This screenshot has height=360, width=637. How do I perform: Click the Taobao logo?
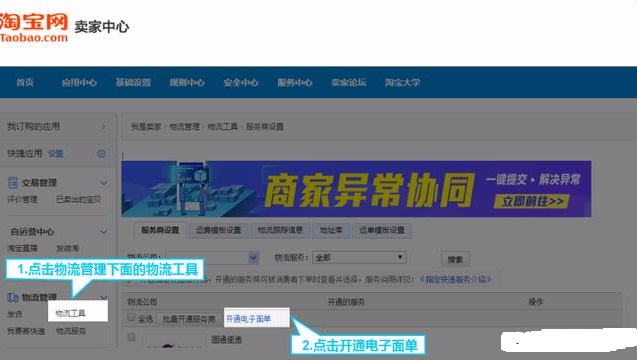coord(34,27)
